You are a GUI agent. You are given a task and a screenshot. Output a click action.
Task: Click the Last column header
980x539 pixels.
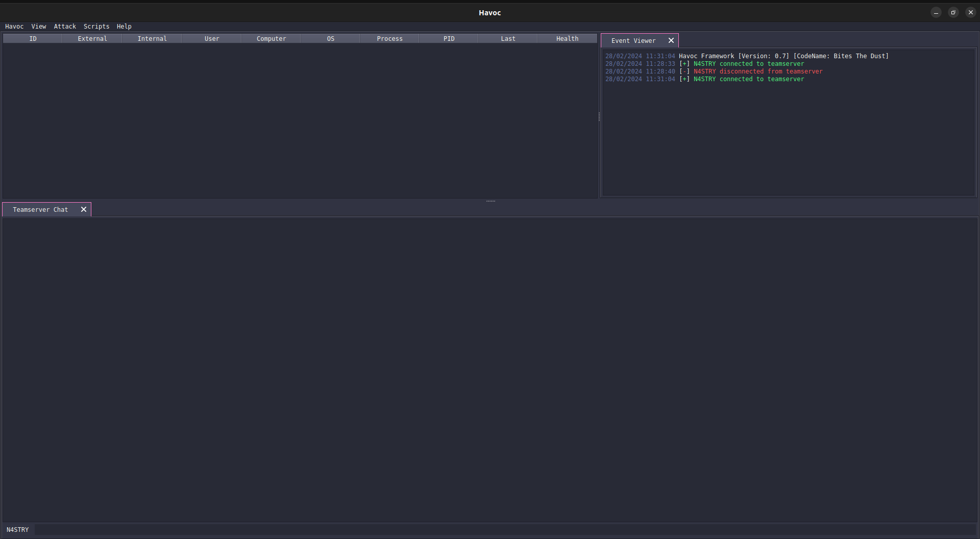coord(508,39)
